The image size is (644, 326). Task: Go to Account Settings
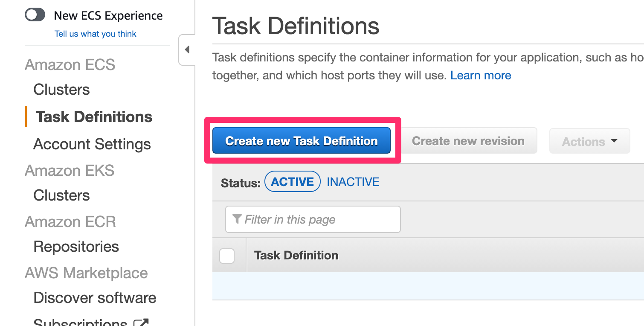click(x=92, y=144)
